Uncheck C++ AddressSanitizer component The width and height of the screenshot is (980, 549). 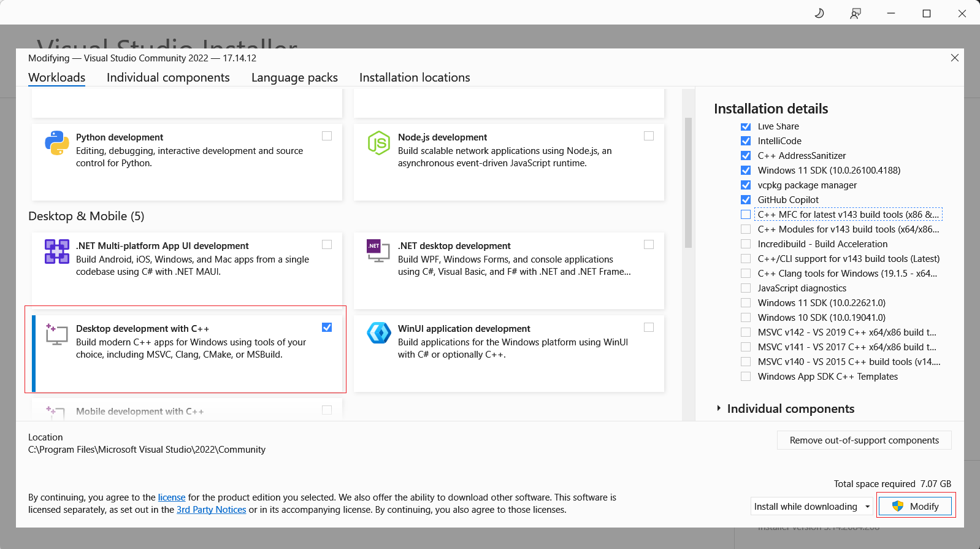pos(746,156)
